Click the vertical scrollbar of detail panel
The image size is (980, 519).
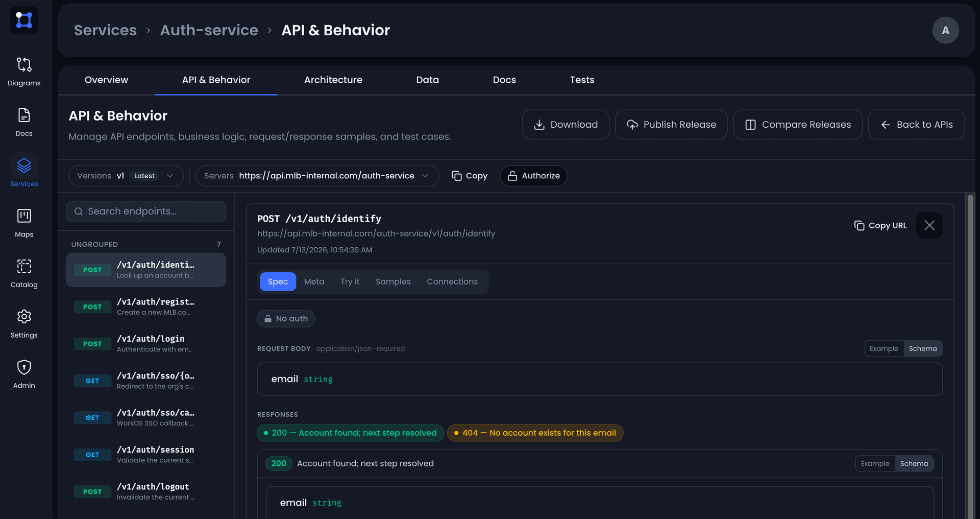click(x=970, y=356)
